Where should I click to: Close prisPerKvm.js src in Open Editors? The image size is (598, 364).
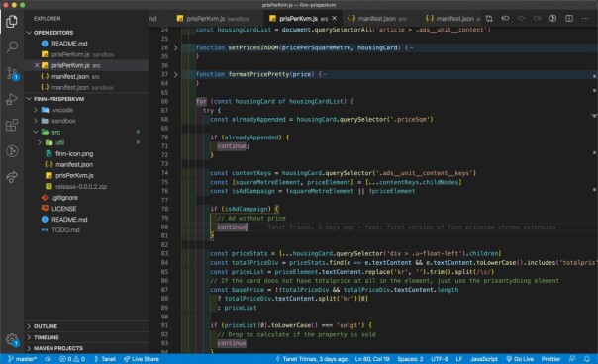[x=37, y=65]
